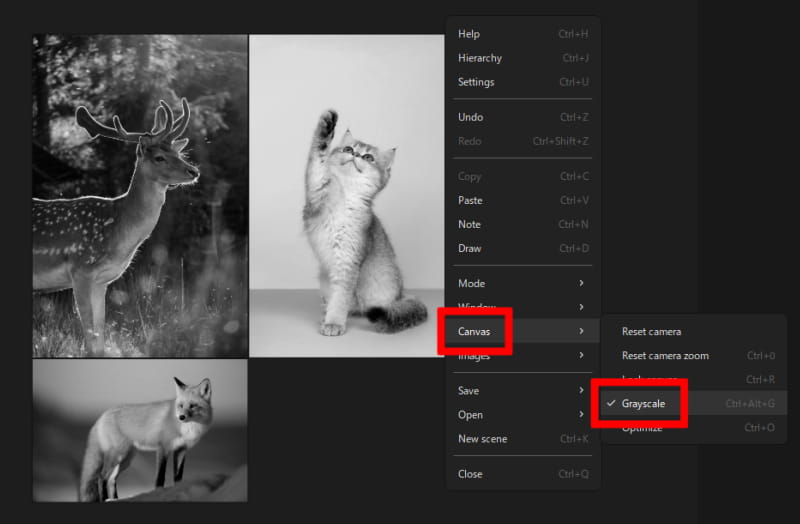
Task: Choose Paste from the context menu
Action: pos(470,200)
